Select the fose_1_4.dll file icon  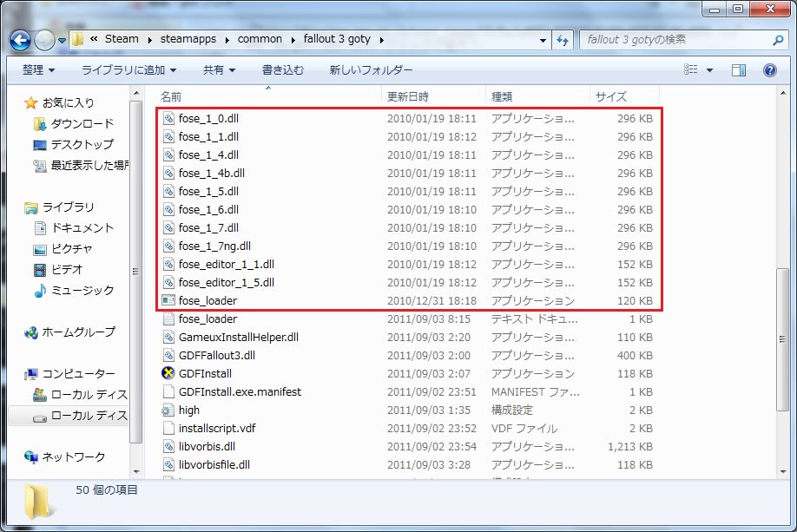point(168,155)
